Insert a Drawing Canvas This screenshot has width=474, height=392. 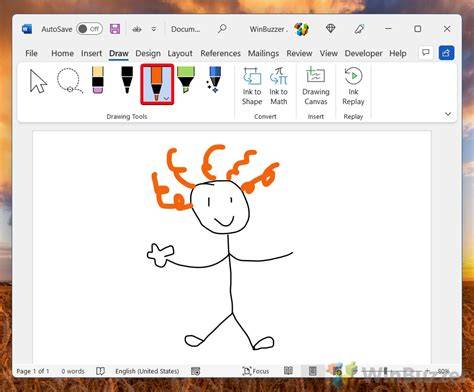point(316,86)
